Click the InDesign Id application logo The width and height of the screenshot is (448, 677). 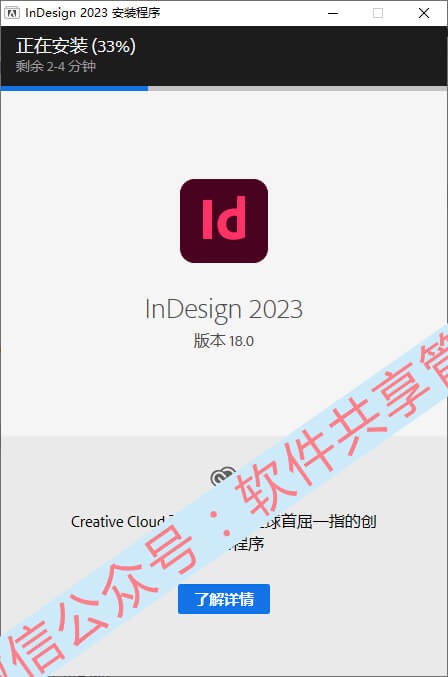coord(224,221)
